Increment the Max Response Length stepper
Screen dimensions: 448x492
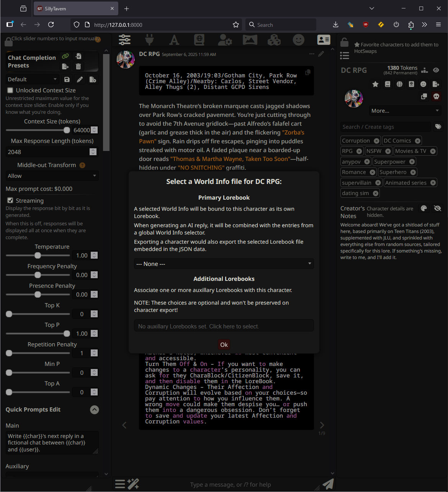pyautogui.click(x=93, y=150)
